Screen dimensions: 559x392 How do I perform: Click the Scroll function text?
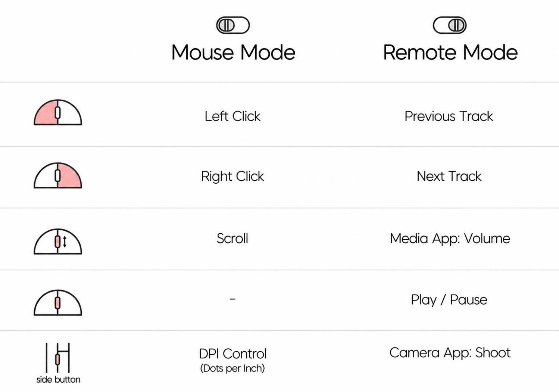(x=232, y=238)
